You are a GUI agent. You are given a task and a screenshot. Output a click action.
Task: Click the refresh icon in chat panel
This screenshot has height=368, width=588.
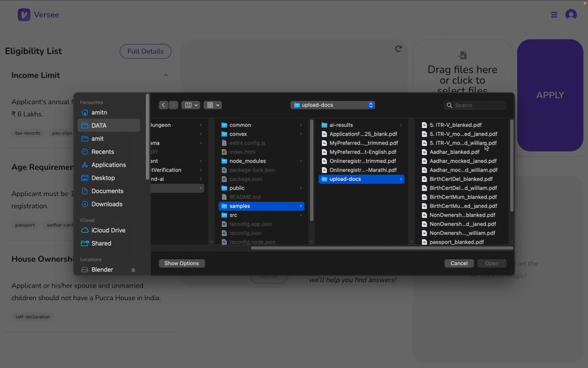(x=398, y=49)
